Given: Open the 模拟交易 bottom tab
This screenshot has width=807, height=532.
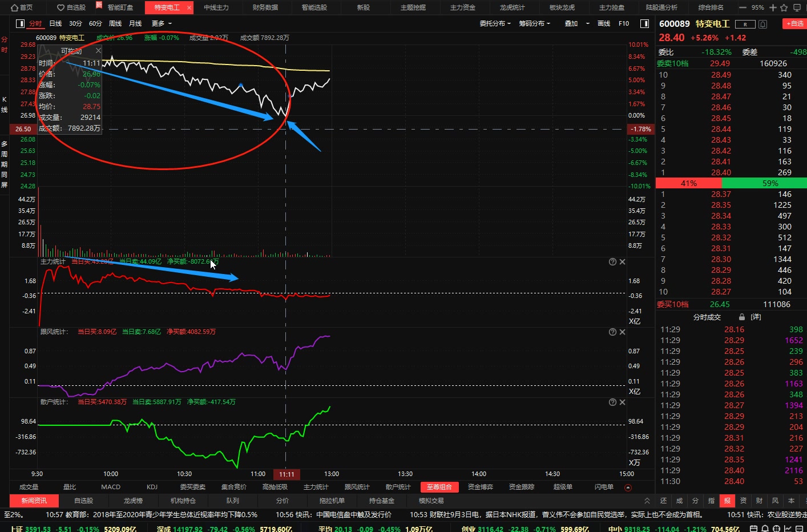Looking at the screenshot, I should coord(431,501).
